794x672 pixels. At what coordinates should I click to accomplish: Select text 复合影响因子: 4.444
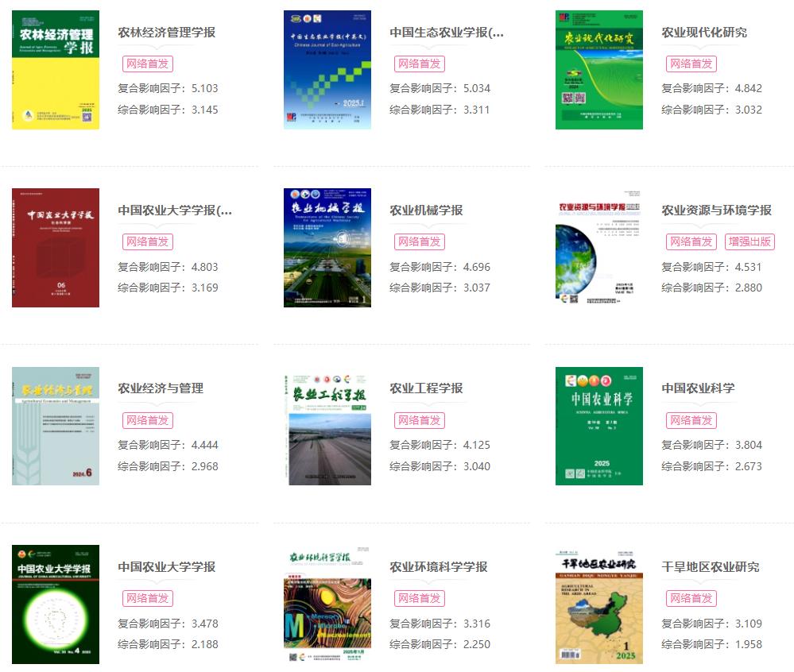(x=168, y=446)
